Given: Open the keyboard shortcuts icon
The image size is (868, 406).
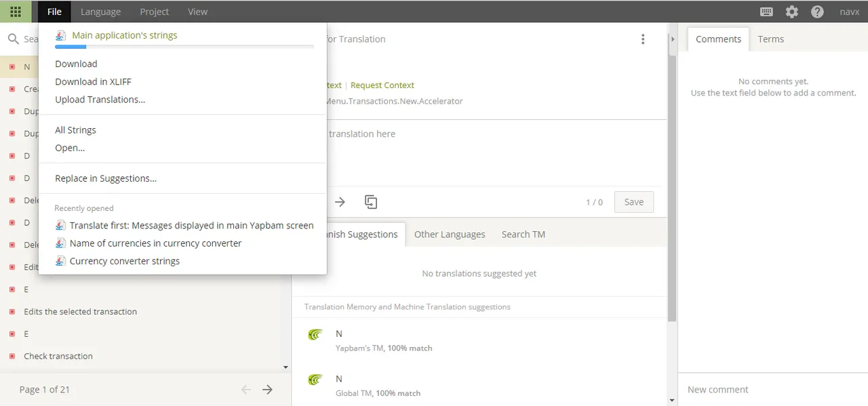Looking at the screenshot, I should pyautogui.click(x=766, y=12).
